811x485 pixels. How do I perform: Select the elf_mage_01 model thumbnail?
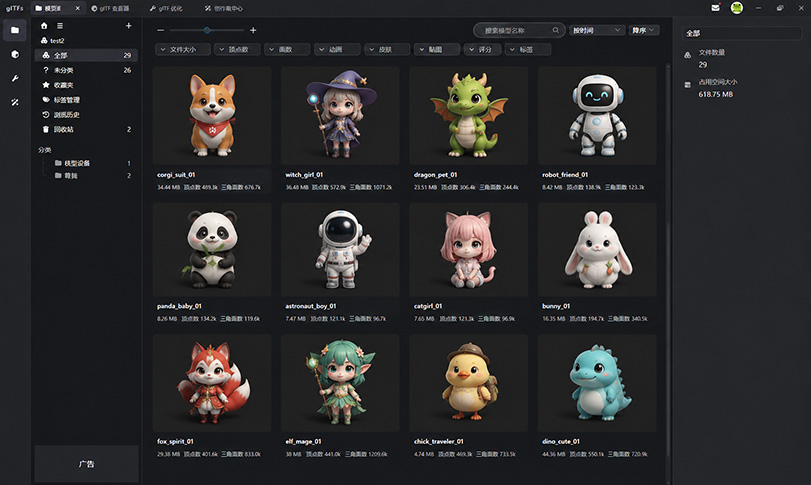tap(340, 383)
